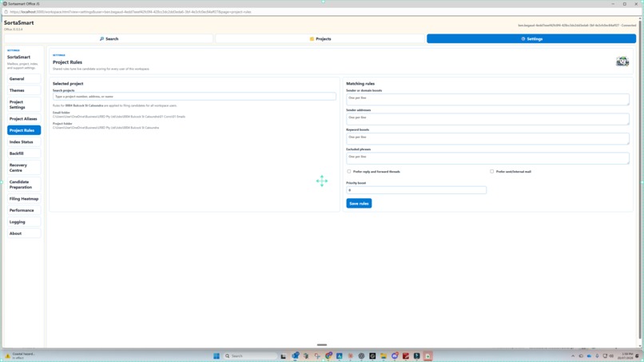
Task: Open Filing Heatmap page
Action: [24, 199]
